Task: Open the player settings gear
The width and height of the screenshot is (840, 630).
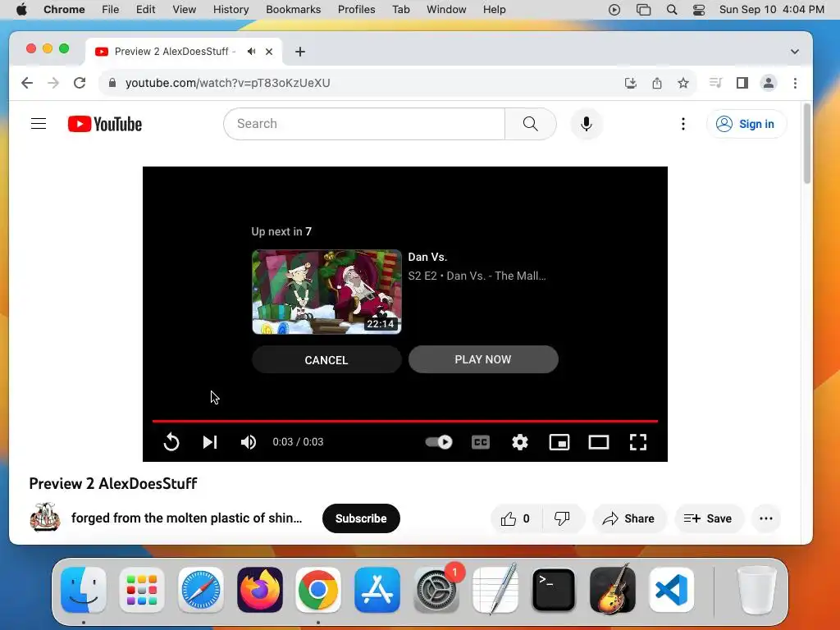Action: coord(519,442)
